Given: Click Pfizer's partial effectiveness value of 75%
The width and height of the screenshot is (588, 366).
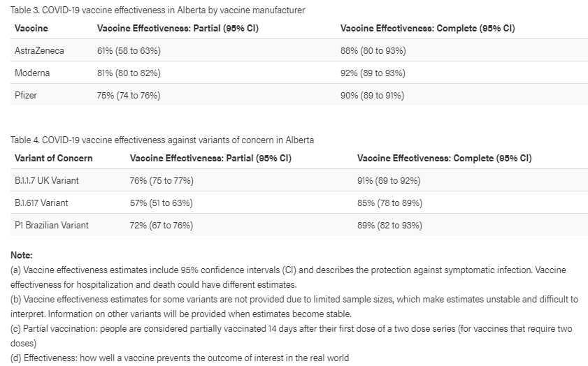Looking at the screenshot, I should 129,96.
